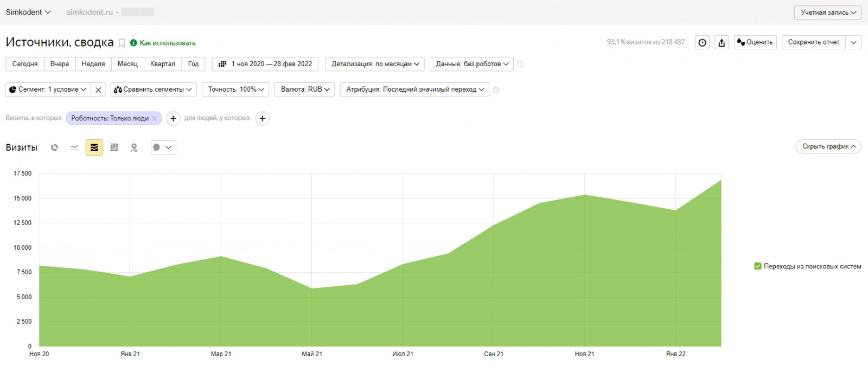Image resolution: width=868 pixels, height=380 pixels.
Task: Select the 'Неделя' period tab
Action: coord(93,64)
